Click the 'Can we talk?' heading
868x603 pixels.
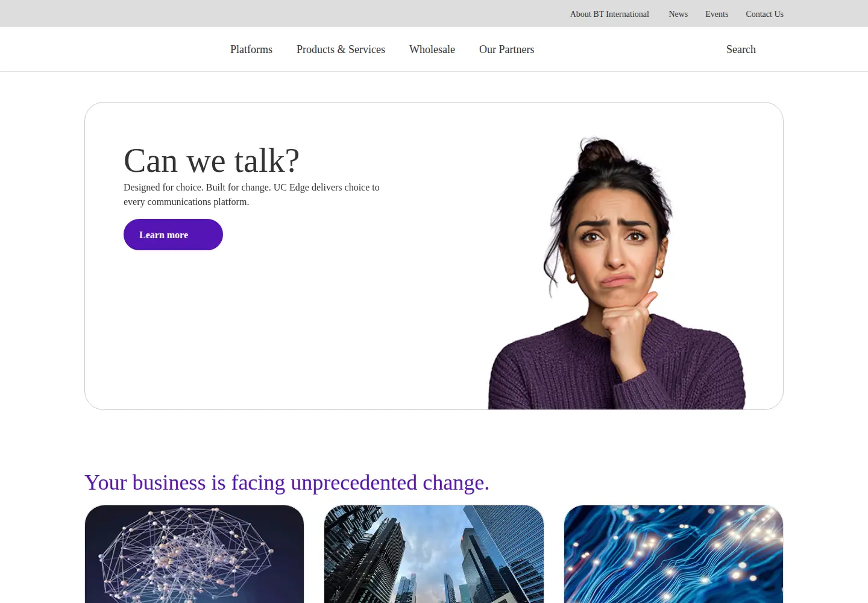click(212, 161)
